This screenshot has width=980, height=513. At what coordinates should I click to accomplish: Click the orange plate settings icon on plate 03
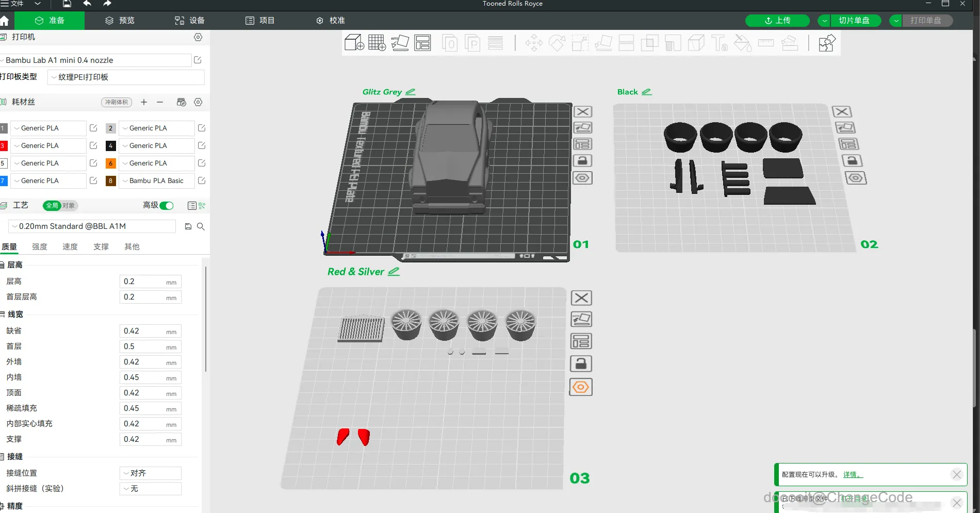tap(581, 387)
